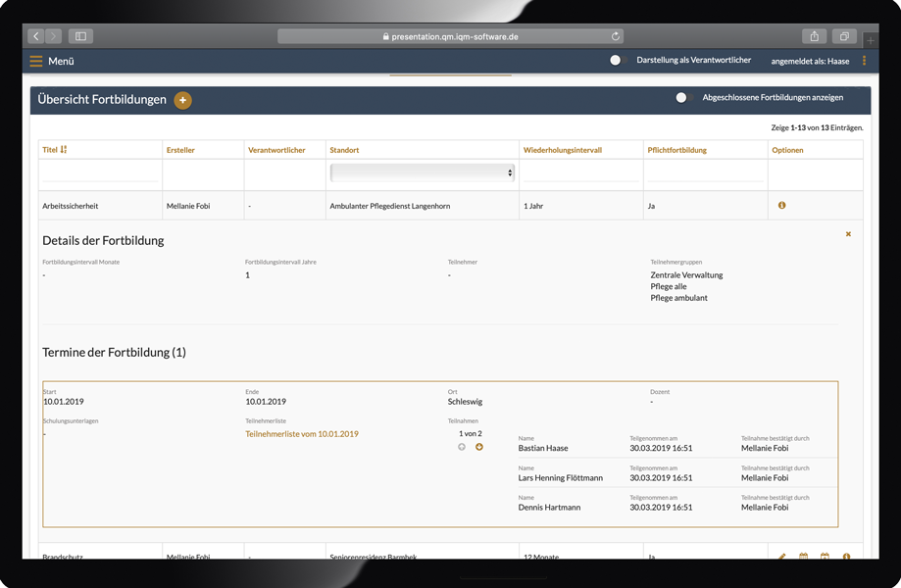
Task: Click the '1 von 2' Teilnahmen counter
Action: pos(470,433)
